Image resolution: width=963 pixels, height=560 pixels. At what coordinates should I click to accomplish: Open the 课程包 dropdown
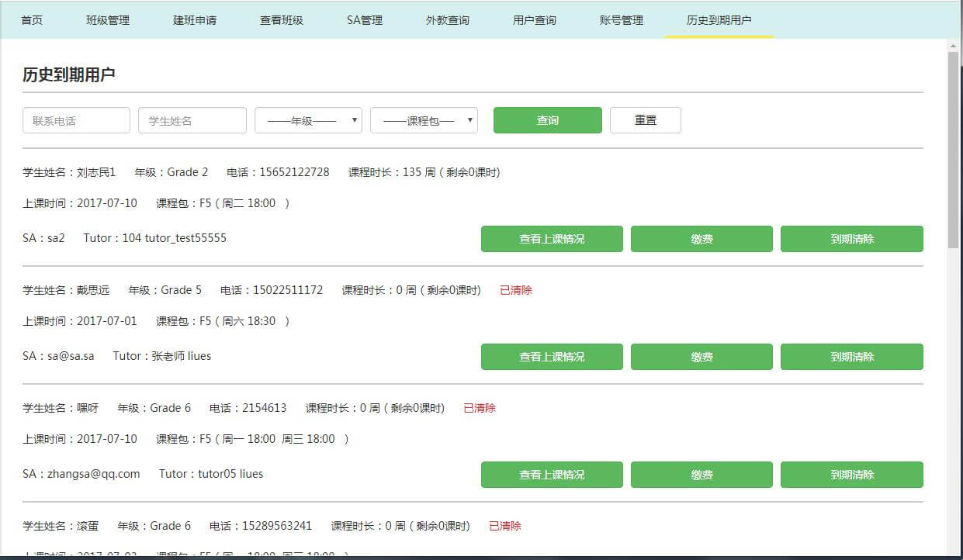click(424, 120)
